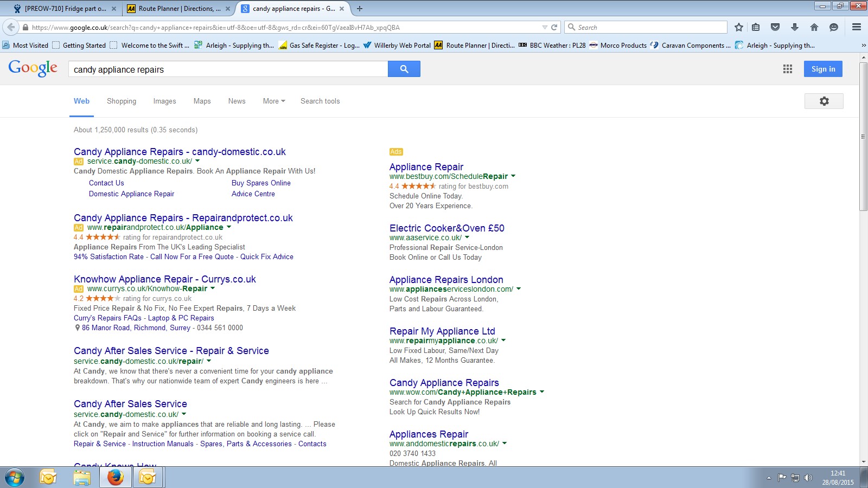Focus the Firefox address bar

pyautogui.click(x=285, y=27)
